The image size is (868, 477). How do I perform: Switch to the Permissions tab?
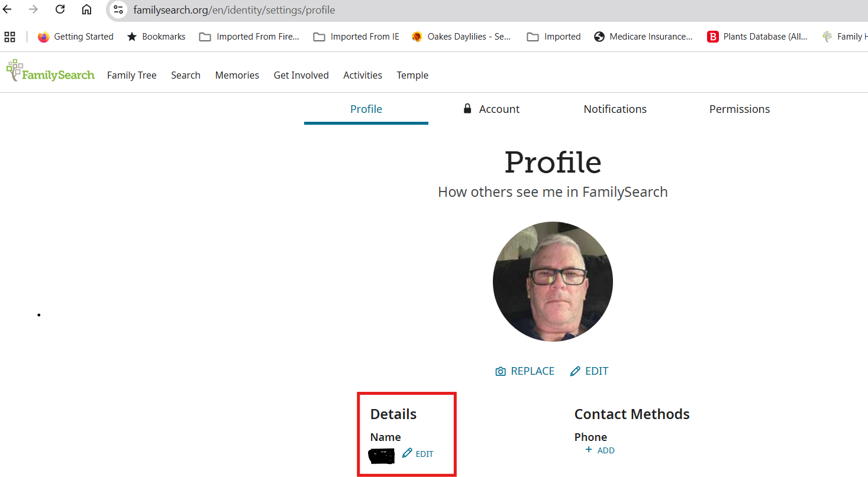pyautogui.click(x=740, y=109)
